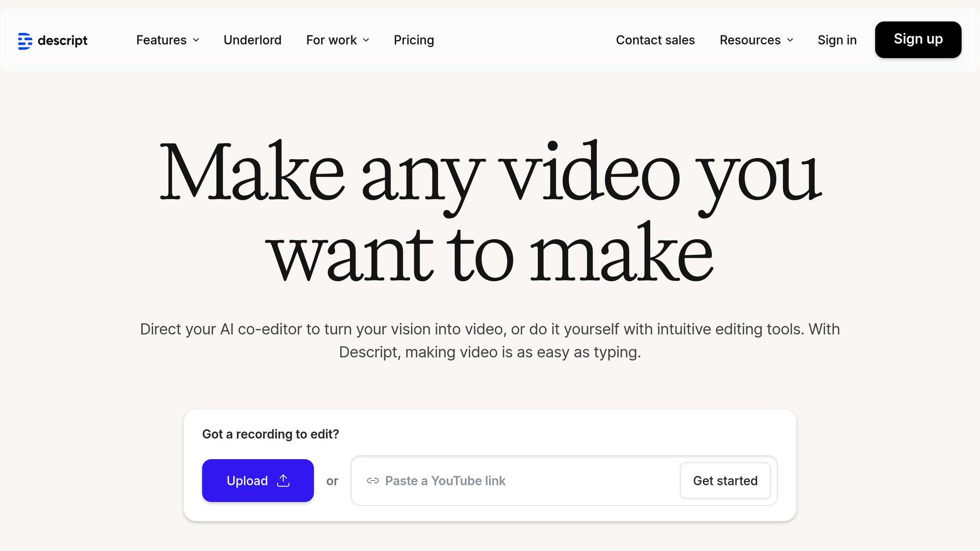Viewport: 980px width, 551px height.
Task: Expand the chevron next to Resources
Action: coord(790,40)
